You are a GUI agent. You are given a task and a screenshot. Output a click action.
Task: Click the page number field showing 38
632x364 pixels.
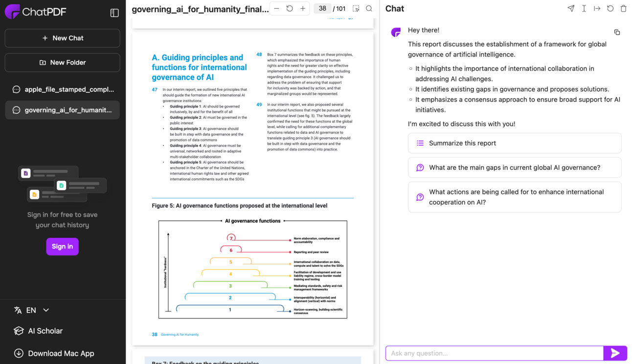tap(322, 8)
